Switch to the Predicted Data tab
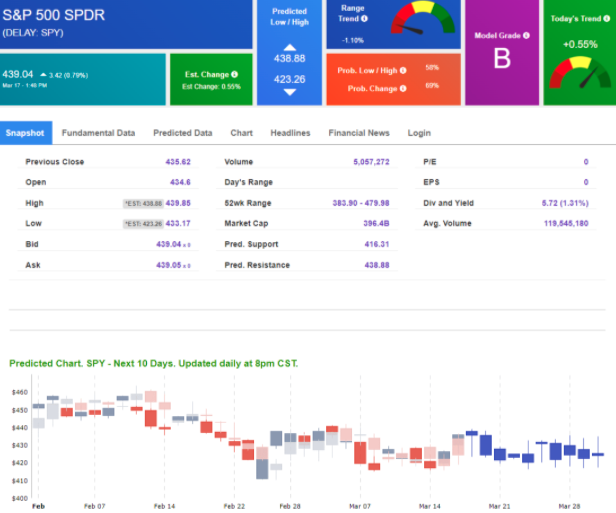This screenshot has width=616, height=513. tap(183, 133)
